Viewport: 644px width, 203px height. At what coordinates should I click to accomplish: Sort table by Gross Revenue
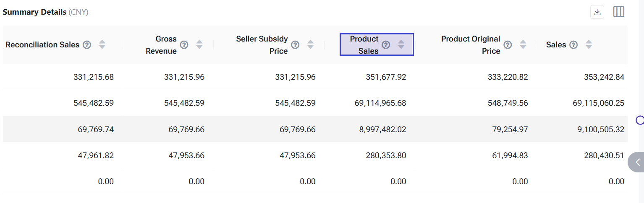click(199, 45)
